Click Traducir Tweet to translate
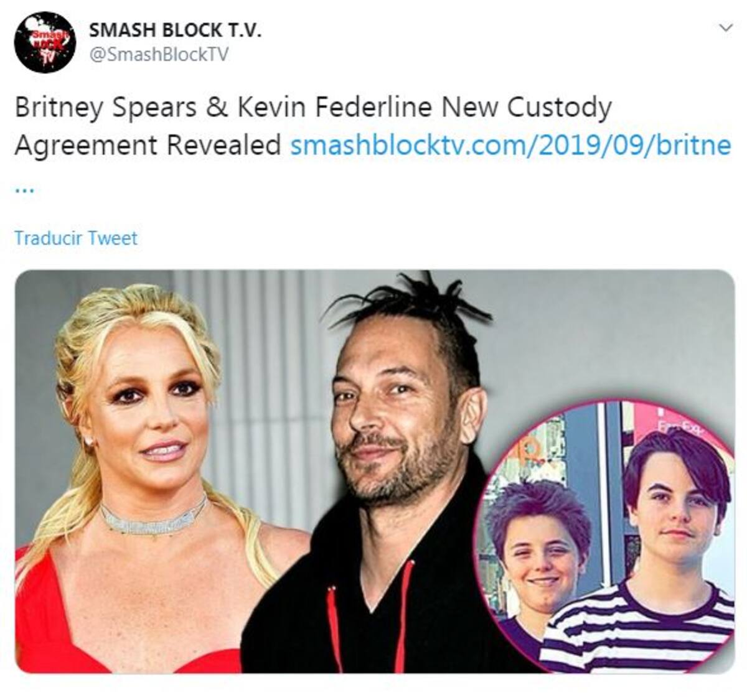This screenshot has width=747, height=700. [x=76, y=238]
